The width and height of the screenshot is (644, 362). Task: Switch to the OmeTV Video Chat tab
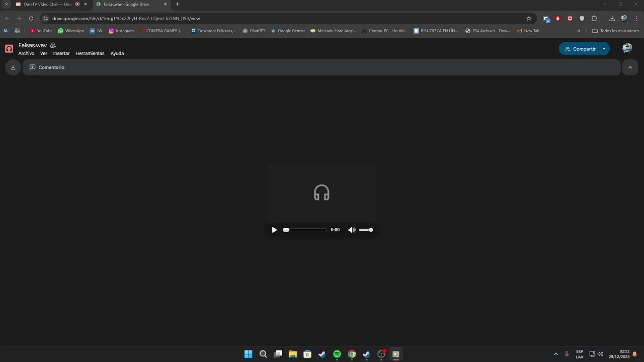click(48, 4)
